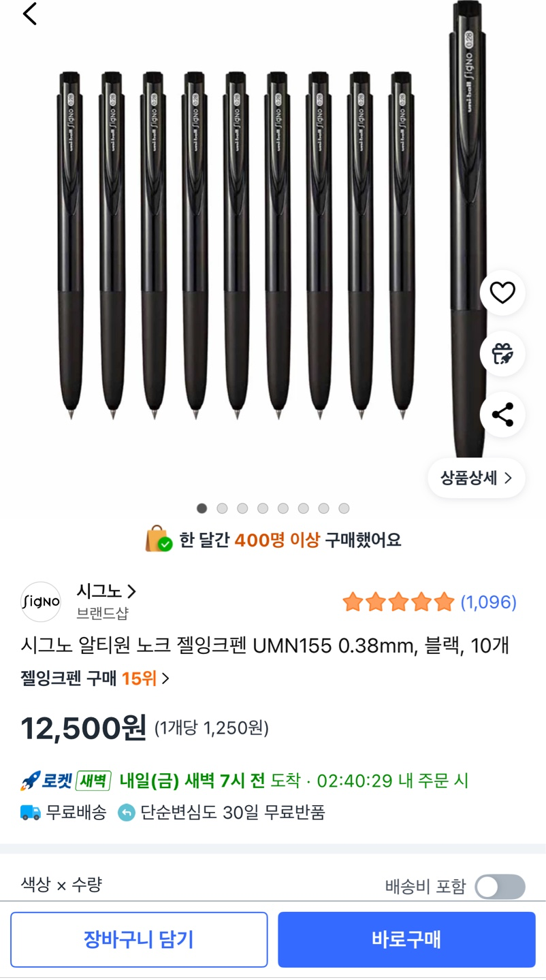Tap the free shipping truck icon
This screenshot has width=546, height=980.
(31, 812)
